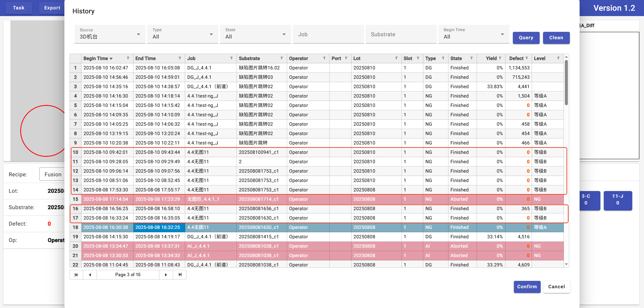Click the table vertical scrollbar thumb
Image resolution: width=644 pixels, height=308 pixels.
pyautogui.click(x=566, y=82)
